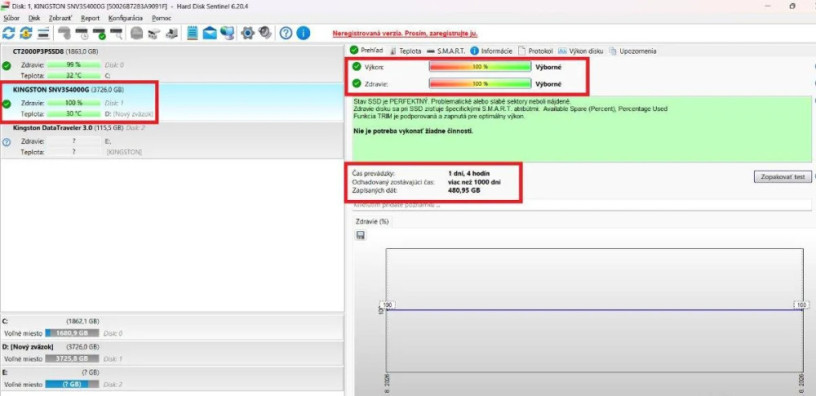
Task: Open the Súbor menu
Action: [x=11, y=18]
